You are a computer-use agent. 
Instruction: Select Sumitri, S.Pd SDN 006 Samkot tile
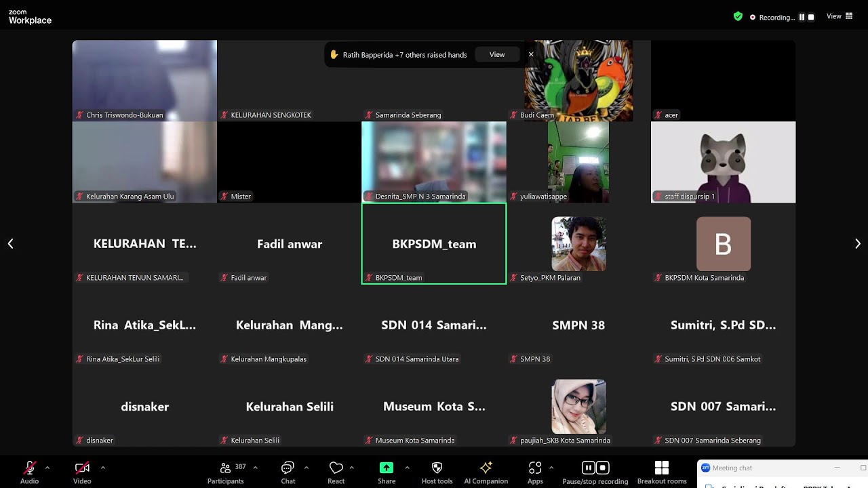[723, 325]
